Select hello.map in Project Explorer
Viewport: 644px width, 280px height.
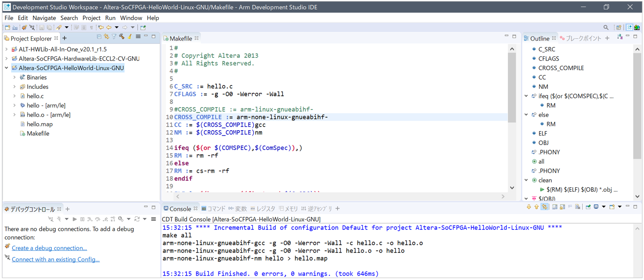tap(40, 124)
